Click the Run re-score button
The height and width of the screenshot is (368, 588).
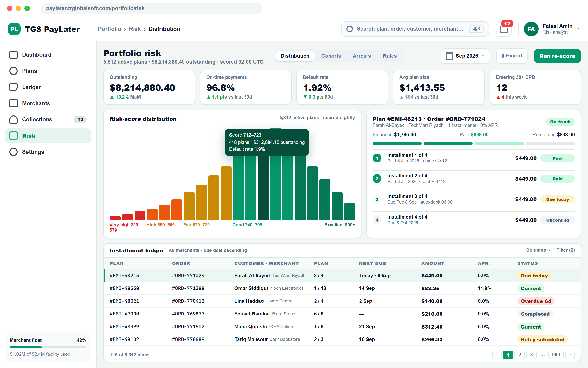[557, 56]
